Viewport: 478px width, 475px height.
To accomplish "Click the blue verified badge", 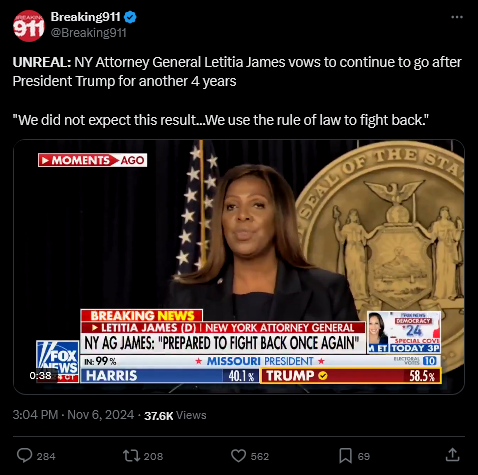I will (130, 17).
